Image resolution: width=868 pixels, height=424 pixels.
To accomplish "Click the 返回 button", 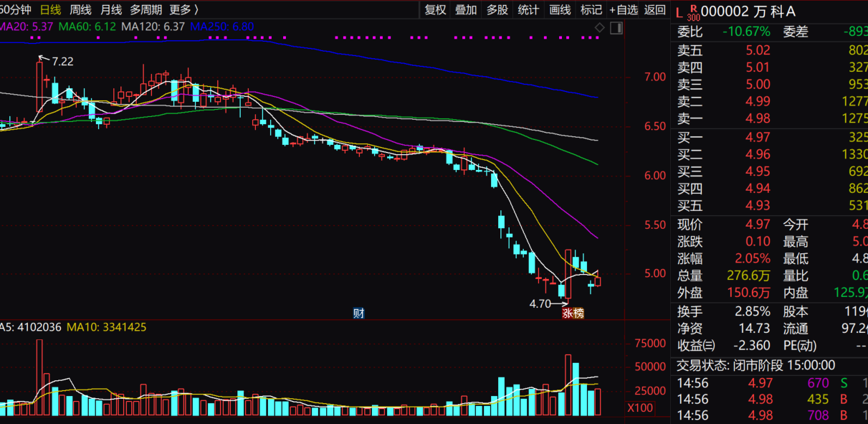I will [x=654, y=9].
